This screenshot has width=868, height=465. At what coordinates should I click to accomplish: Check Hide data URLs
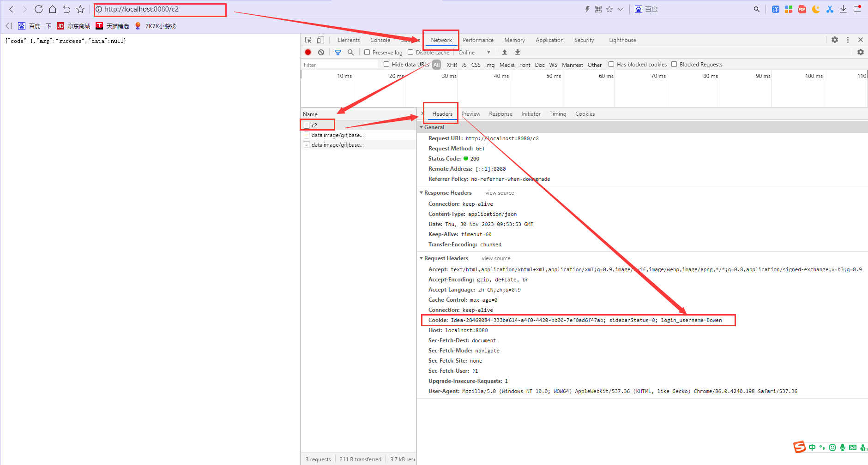click(386, 65)
